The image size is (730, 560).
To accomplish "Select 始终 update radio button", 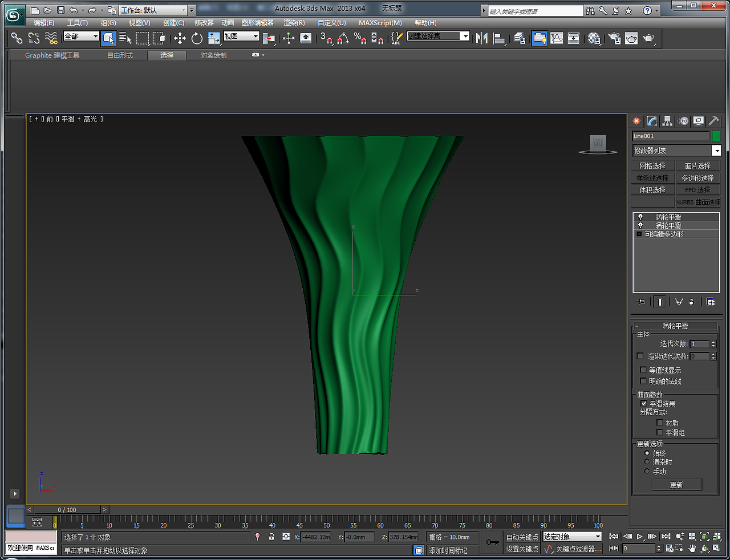I will [647, 453].
